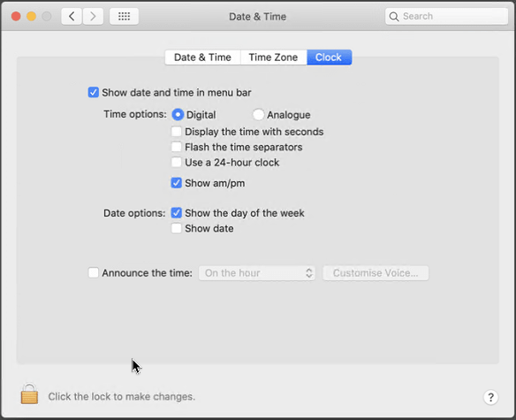
Task: Open the On the hour dropdown
Action: (x=257, y=273)
